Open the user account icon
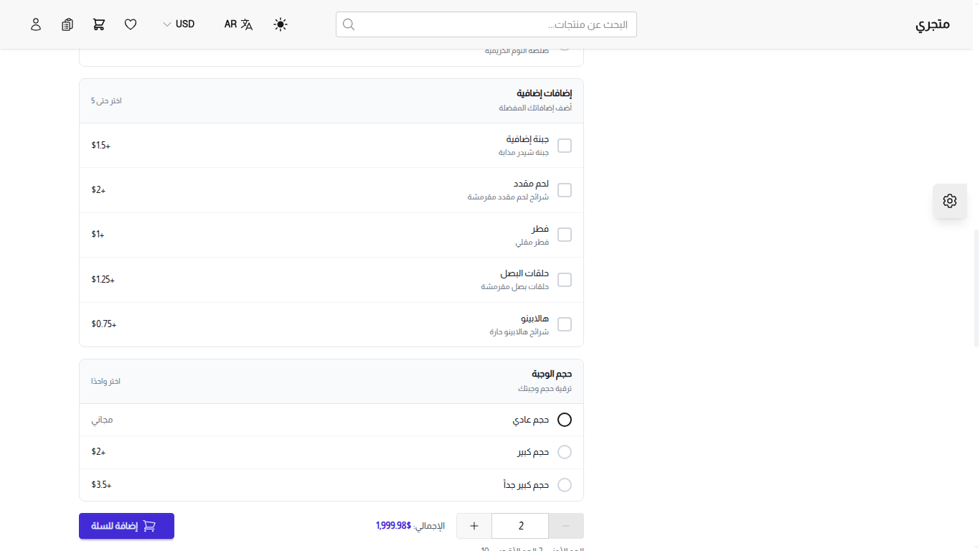The width and height of the screenshot is (980, 551). (x=36, y=24)
